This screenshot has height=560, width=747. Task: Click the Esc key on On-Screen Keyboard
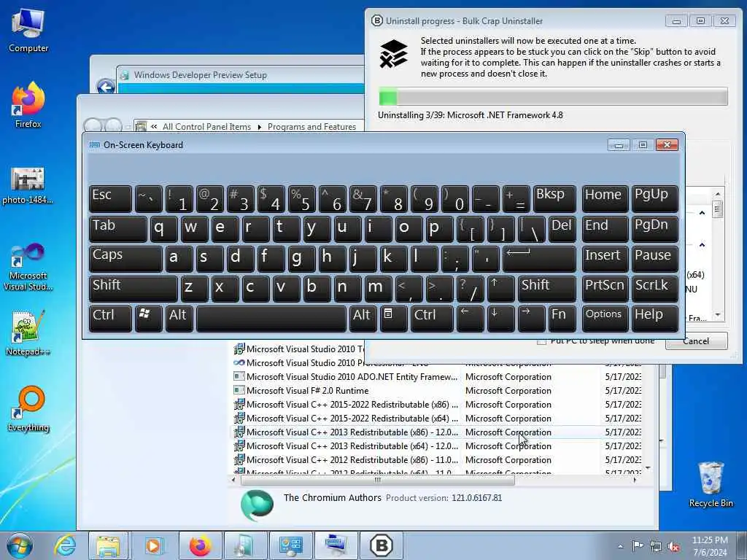click(111, 199)
